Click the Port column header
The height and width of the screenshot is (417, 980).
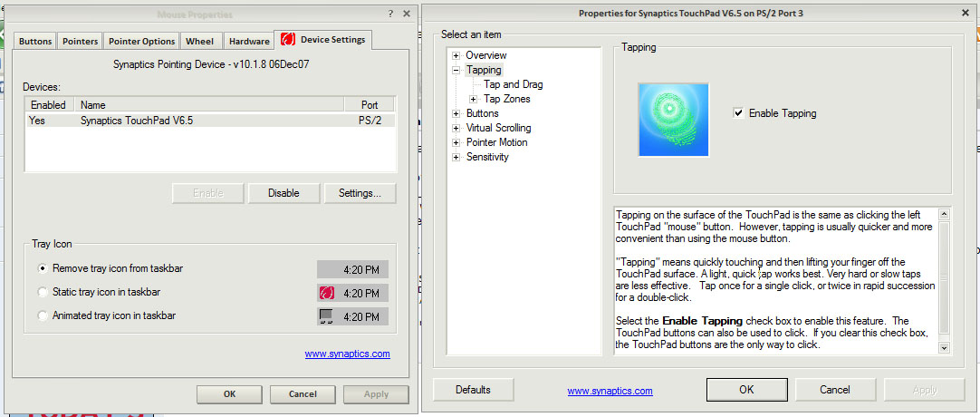coord(370,105)
